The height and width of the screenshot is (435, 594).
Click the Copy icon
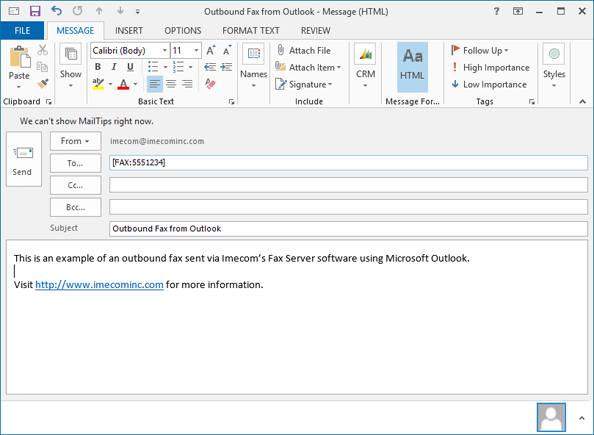click(x=42, y=67)
